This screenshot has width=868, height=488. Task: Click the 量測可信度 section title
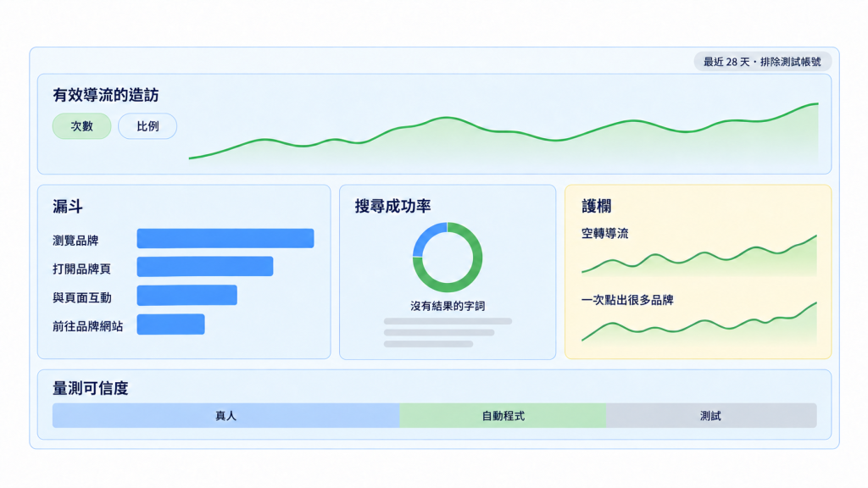[x=90, y=388]
